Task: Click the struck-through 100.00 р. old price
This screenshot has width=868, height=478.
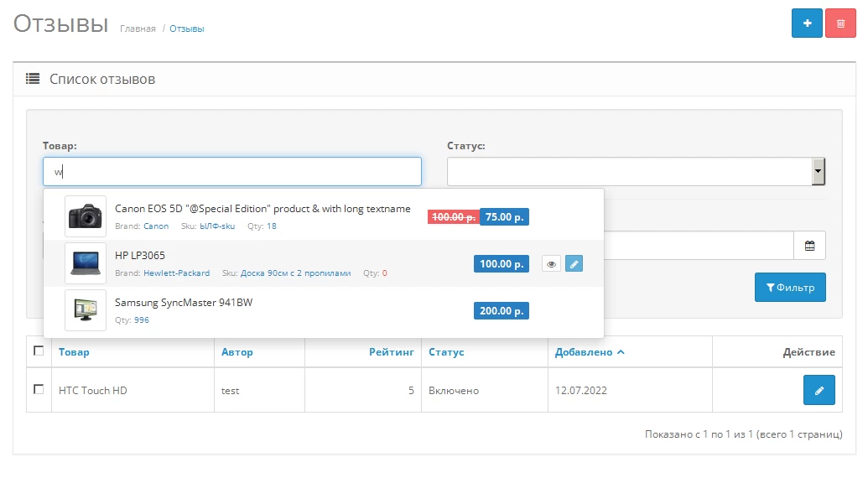Action: point(454,217)
